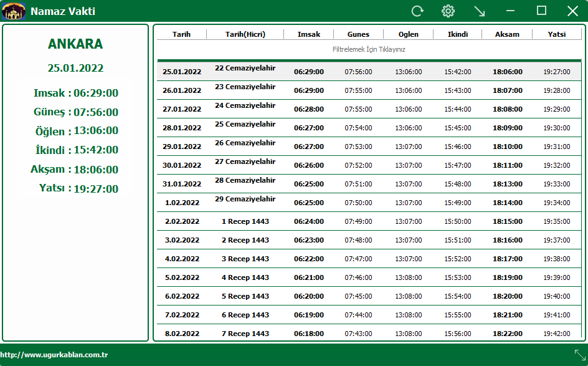Viewport: 588px width, 366px height.
Task: Open settings via the gear icon
Action: coord(448,11)
